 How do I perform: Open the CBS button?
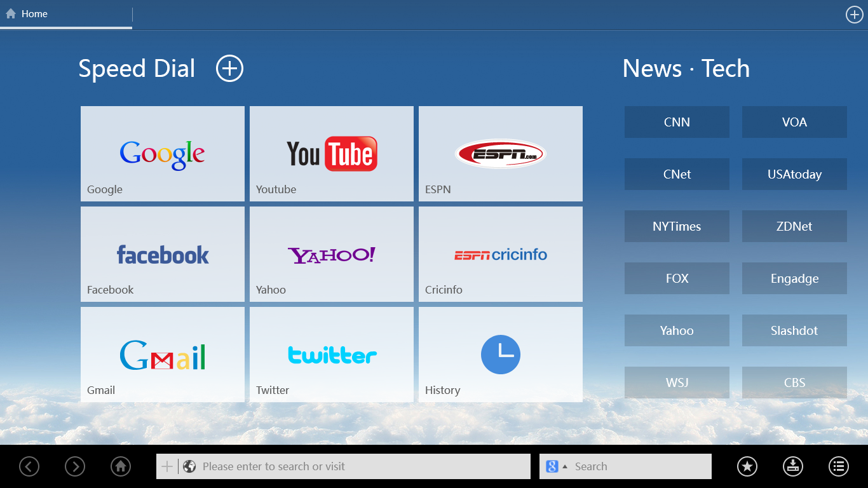tap(794, 383)
